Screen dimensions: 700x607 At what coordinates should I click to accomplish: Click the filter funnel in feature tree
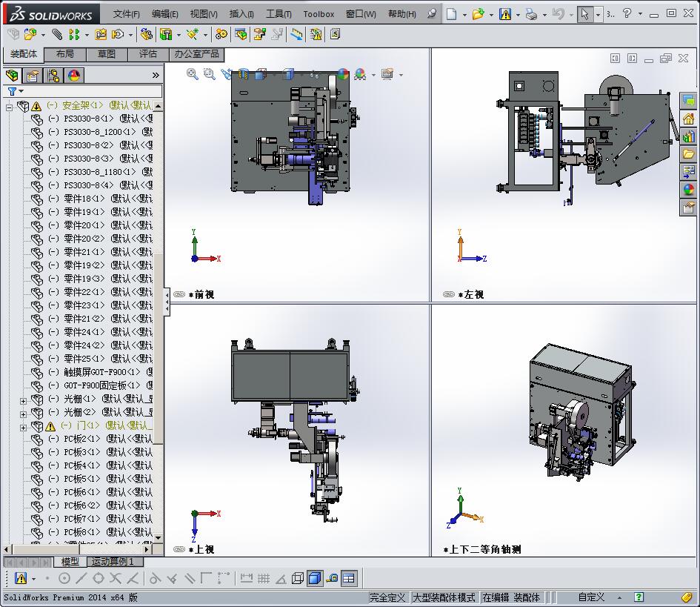pos(12,91)
